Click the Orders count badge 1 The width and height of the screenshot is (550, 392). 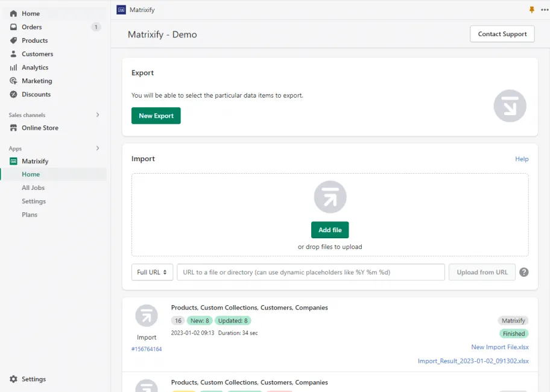tap(96, 27)
